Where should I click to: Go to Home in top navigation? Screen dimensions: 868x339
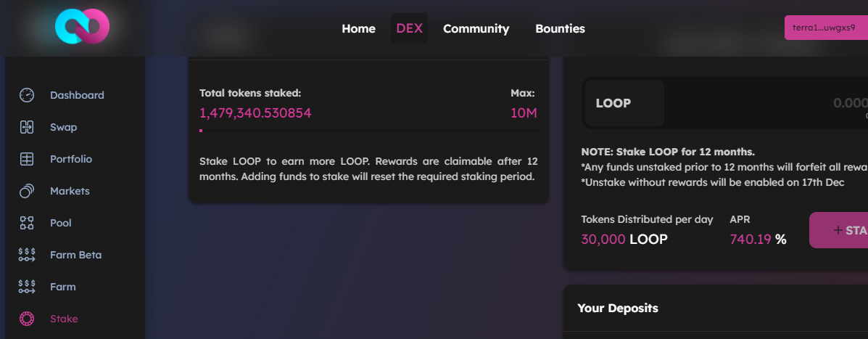coord(359,29)
